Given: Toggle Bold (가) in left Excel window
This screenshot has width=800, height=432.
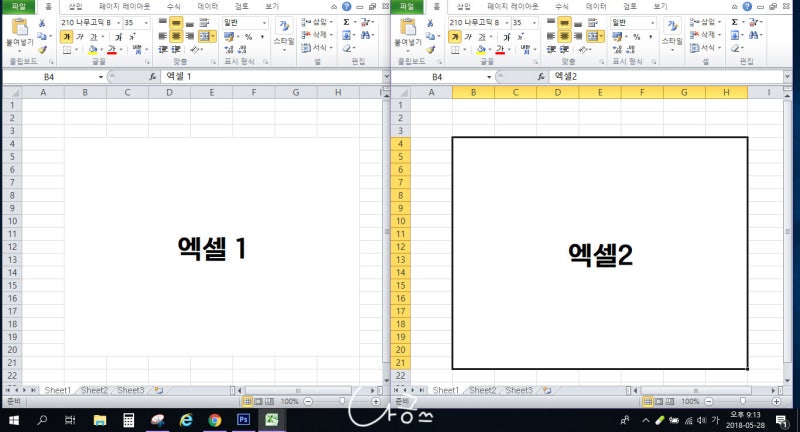Looking at the screenshot, I should tap(66, 37).
